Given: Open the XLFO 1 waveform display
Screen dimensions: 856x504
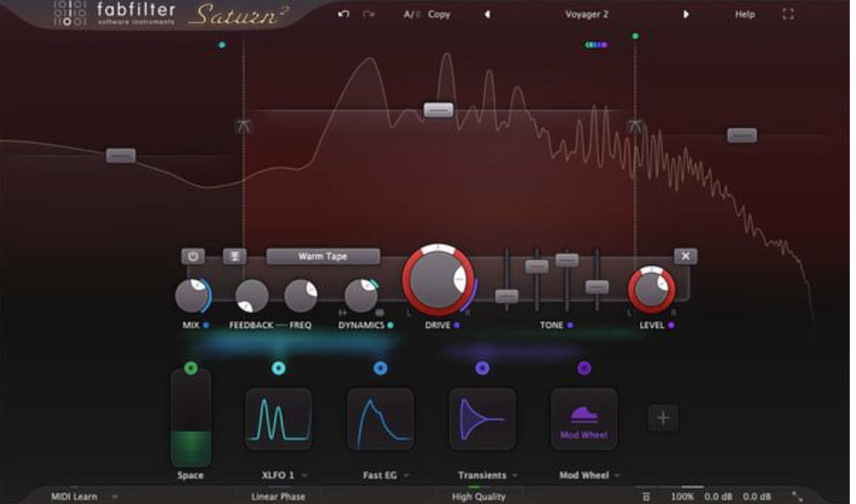Looking at the screenshot, I should click(279, 419).
